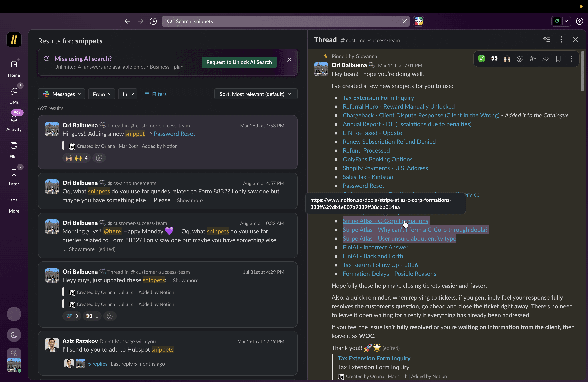Open the From filter dropdown
588x382 pixels.
point(102,94)
